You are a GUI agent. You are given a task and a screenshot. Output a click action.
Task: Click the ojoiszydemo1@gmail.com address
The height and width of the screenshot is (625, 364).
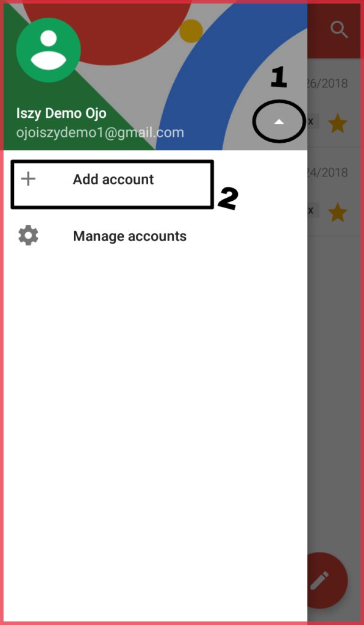[x=100, y=132]
